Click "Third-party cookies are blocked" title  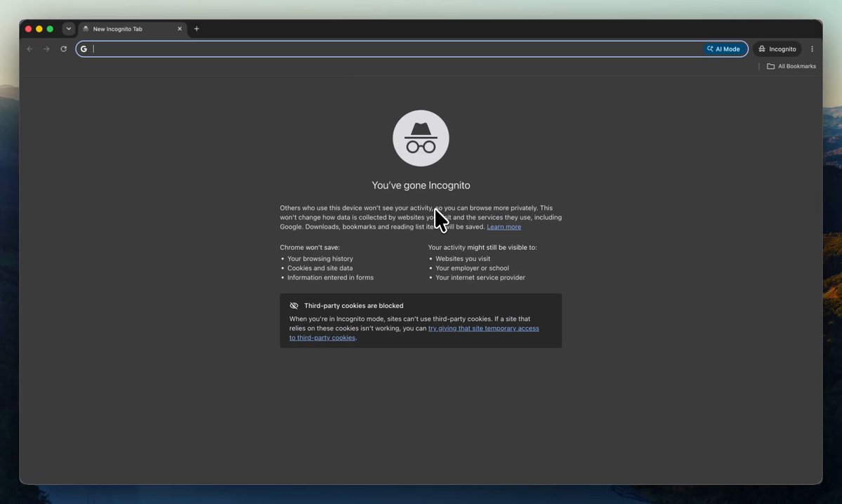pyautogui.click(x=354, y=305)
